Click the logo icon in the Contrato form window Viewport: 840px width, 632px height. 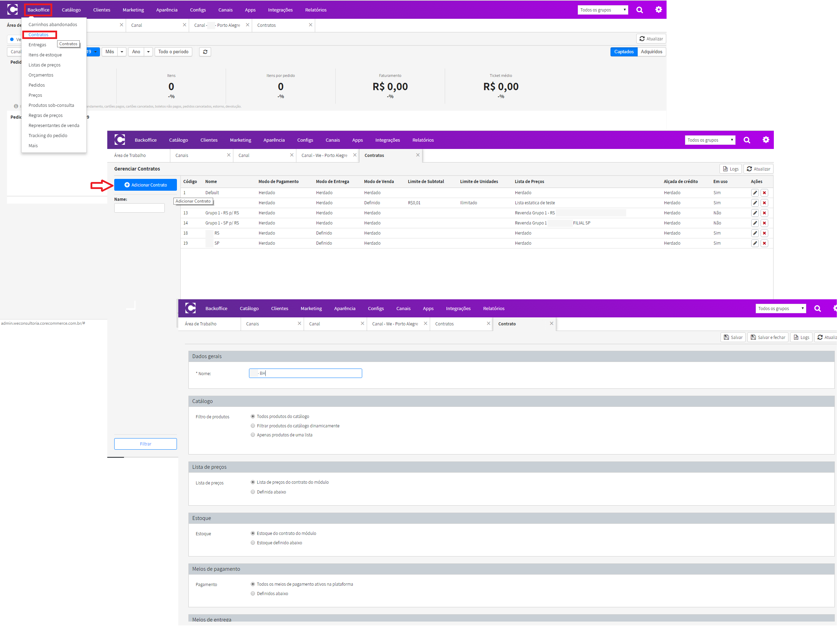tap(190, 308)
